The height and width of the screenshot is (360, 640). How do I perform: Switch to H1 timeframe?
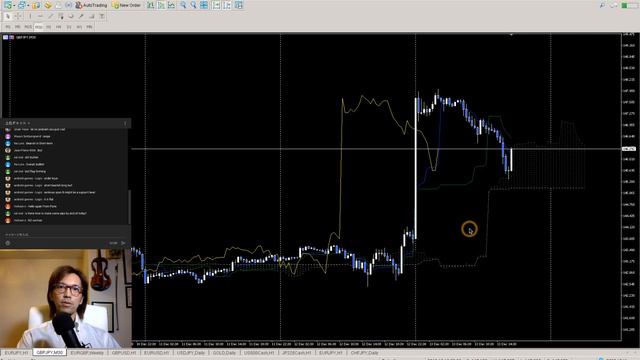(x=49, y=27)
